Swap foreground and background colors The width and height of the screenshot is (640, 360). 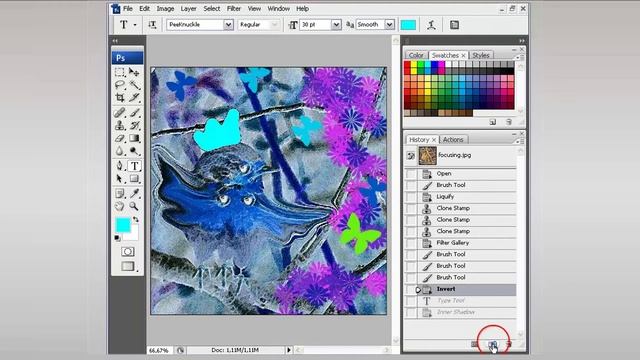pos(136,220)
